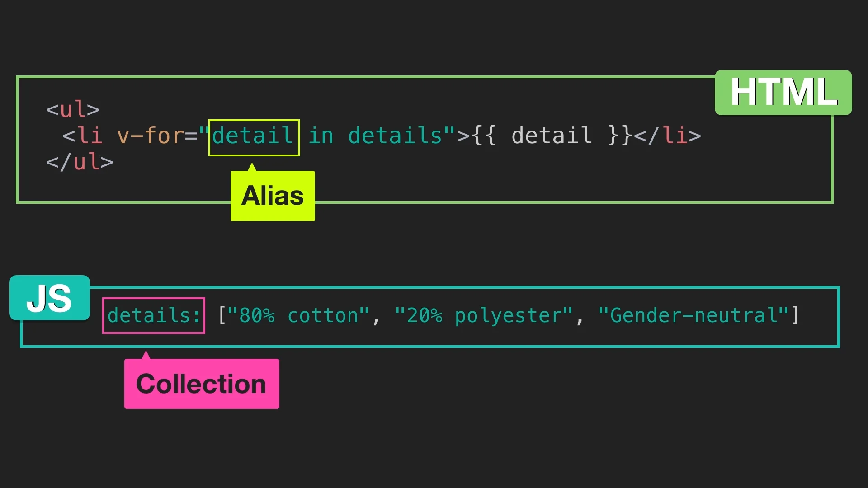Viewport: 868px width, 488px height.
Task: Click the green HTML label badge
Action: tap(783, 93)
